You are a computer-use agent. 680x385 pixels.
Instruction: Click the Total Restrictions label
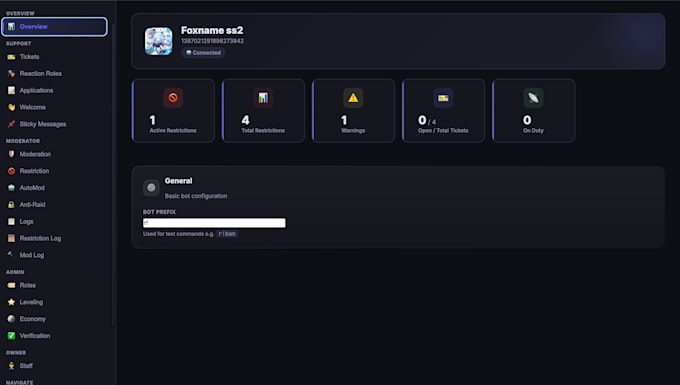pos(263,131)
